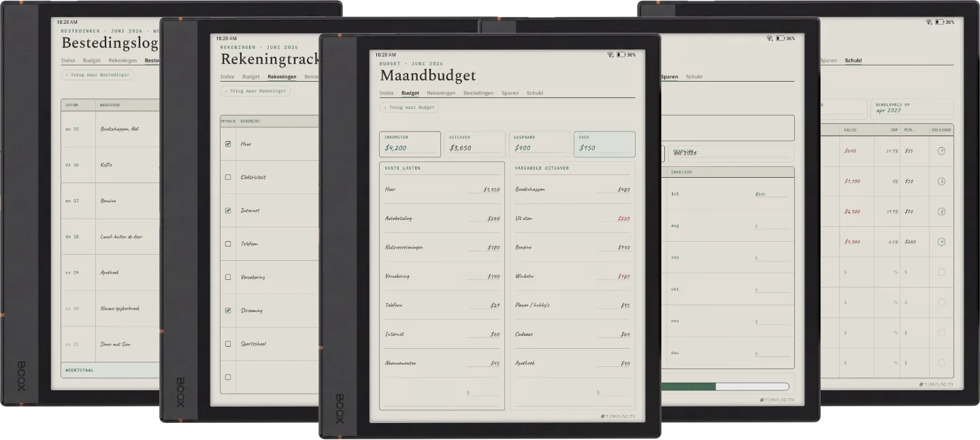The image size is (980, 440).
Task: Click the Abonnementen amount $45
Action: click(x=495, y=363)
